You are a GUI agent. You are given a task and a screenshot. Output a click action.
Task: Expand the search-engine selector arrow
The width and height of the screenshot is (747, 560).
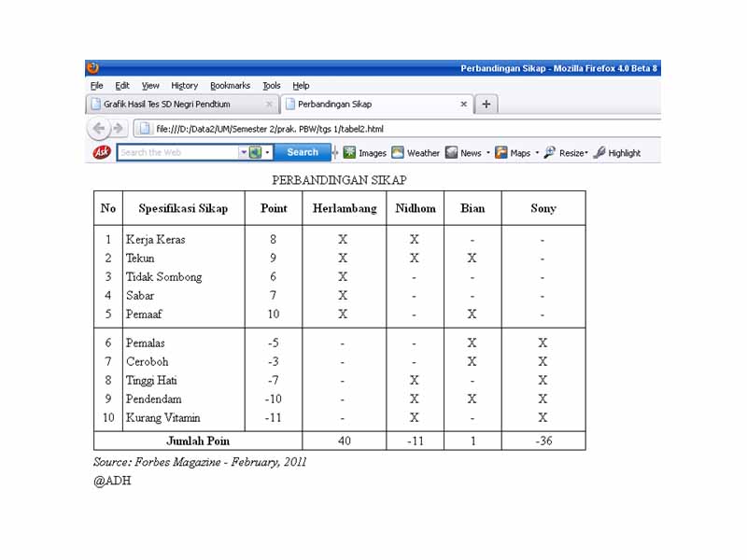(x=267, y=152)
